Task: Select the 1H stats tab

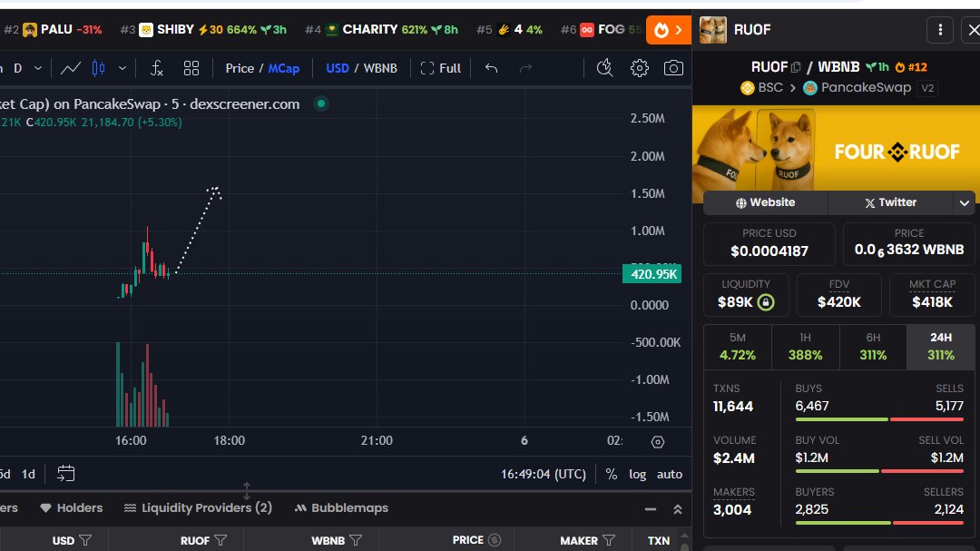Action: pos(805,347)
